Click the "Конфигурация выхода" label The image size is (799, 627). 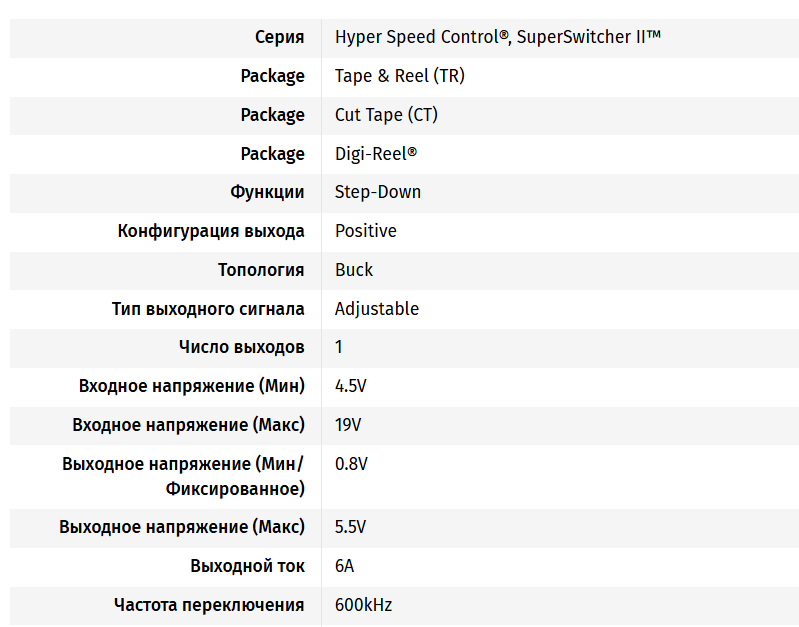coord(211,231)
